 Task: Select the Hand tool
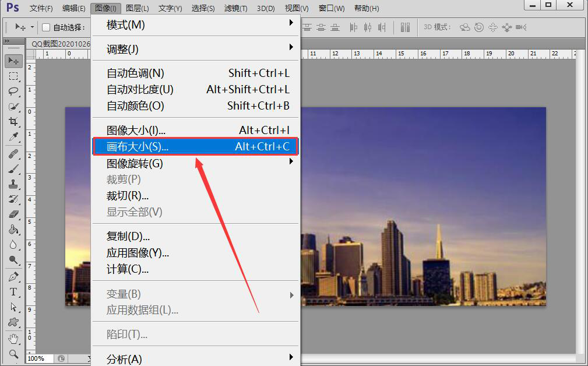pyautogui.click(x=13, y=339)
